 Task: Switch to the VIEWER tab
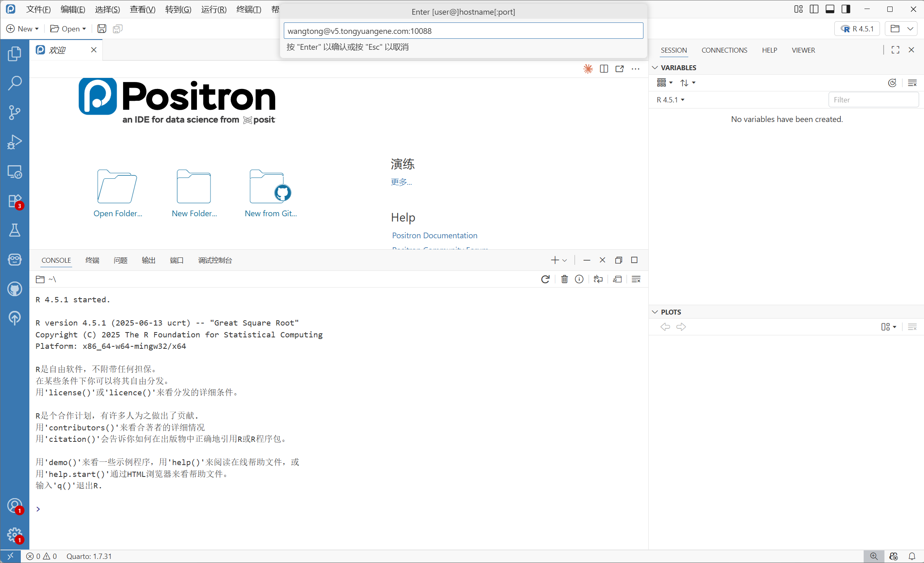pos(803,50)
